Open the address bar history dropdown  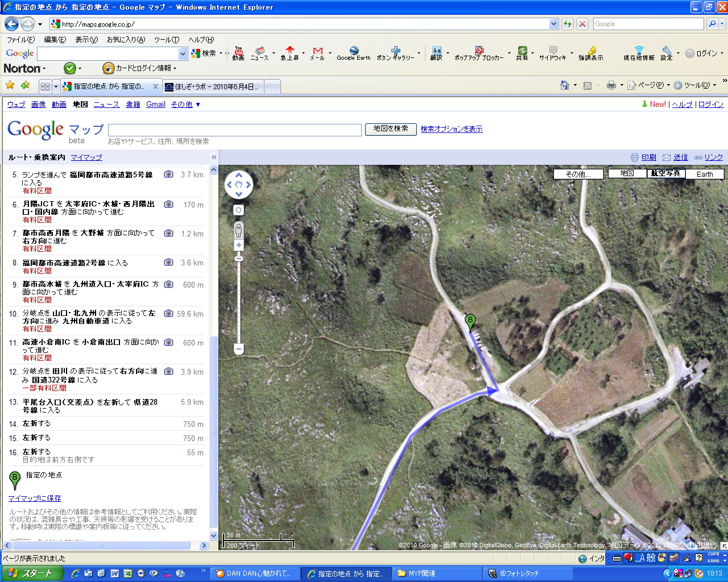point(553,24)
